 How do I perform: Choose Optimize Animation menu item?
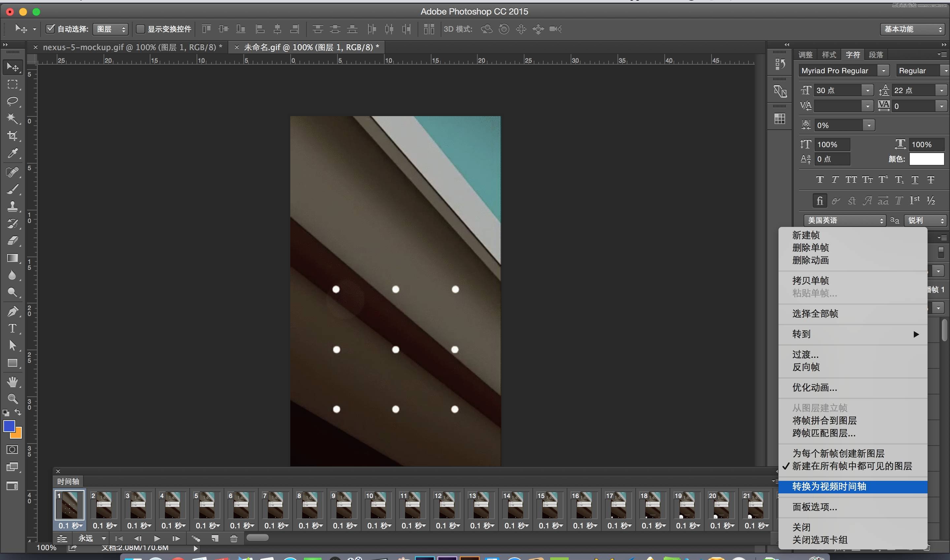(814, 388)
